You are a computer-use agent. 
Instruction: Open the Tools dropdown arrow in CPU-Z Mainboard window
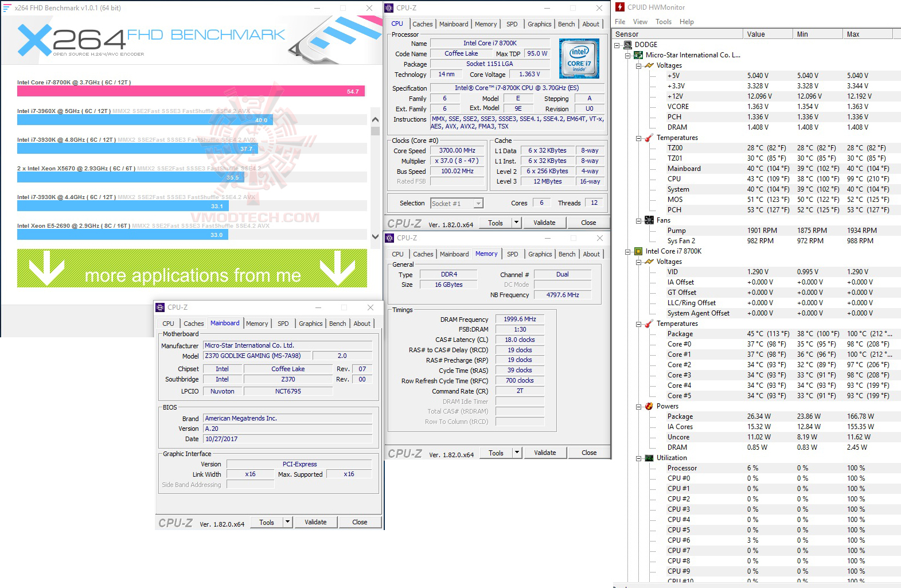(x=287, y=522)
